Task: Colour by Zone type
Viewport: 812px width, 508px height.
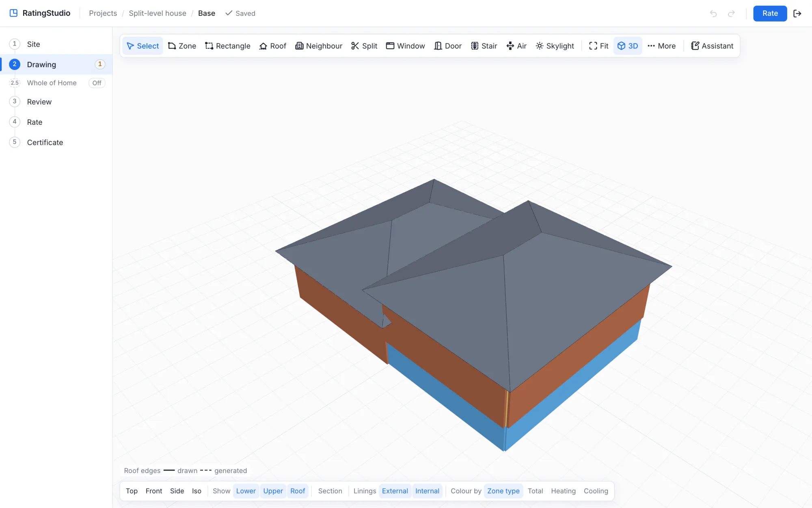Action: click(x=503, y=491)
